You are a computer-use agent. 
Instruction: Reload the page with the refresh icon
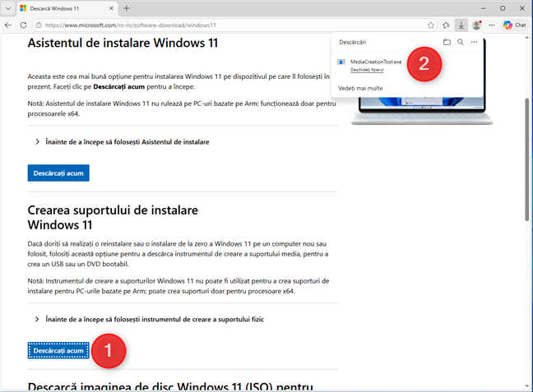[x=23, y=25]
